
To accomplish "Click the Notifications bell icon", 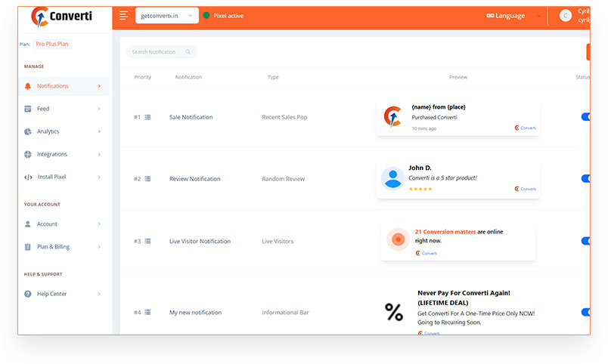I will [x=27, y=86].
